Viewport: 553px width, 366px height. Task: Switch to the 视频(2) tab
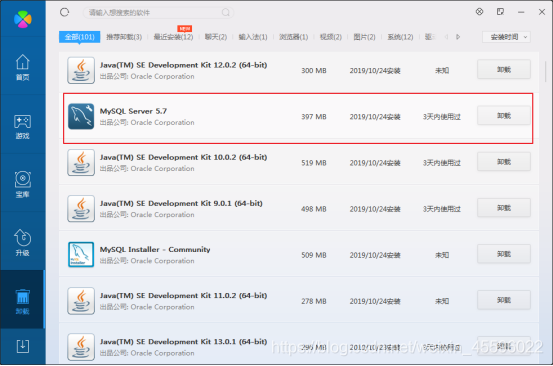(x=331, y=37)
